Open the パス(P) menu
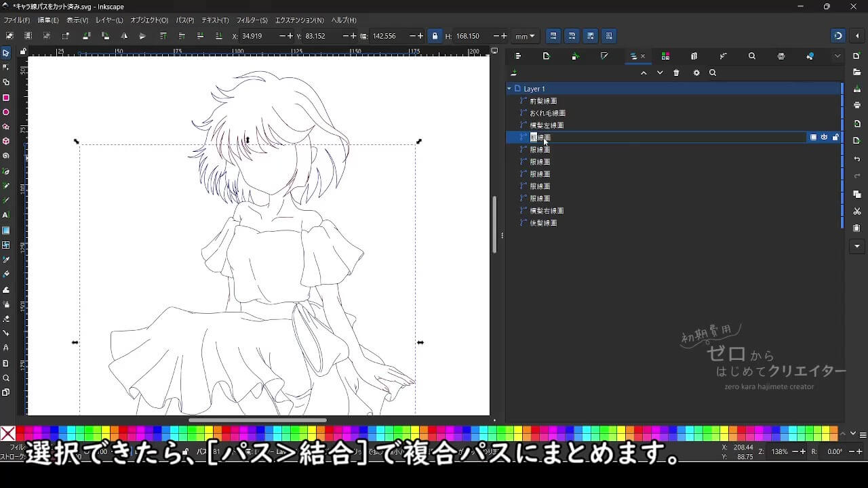This screenshot has width=868, height=488. tap(184, 20)
